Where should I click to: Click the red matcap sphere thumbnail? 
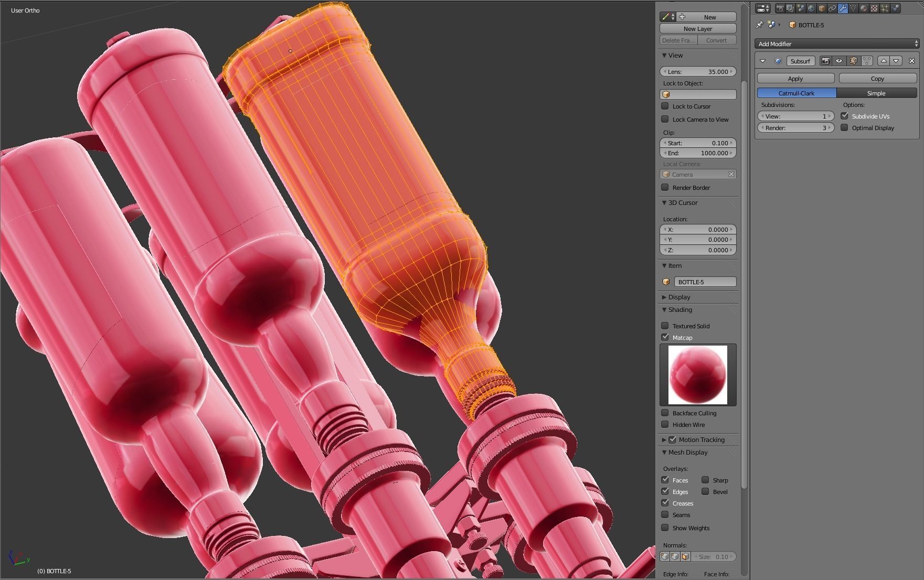698,375
